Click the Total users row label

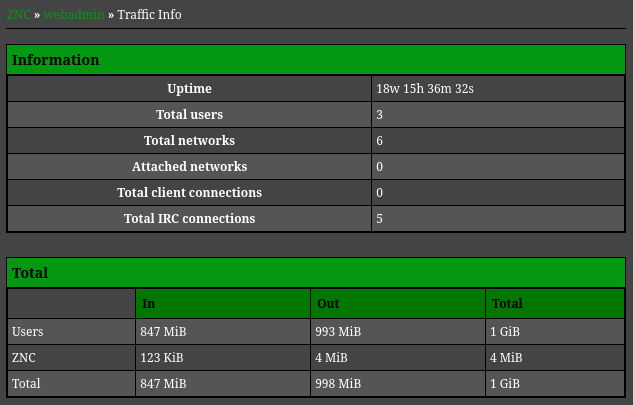pos(189,115)
